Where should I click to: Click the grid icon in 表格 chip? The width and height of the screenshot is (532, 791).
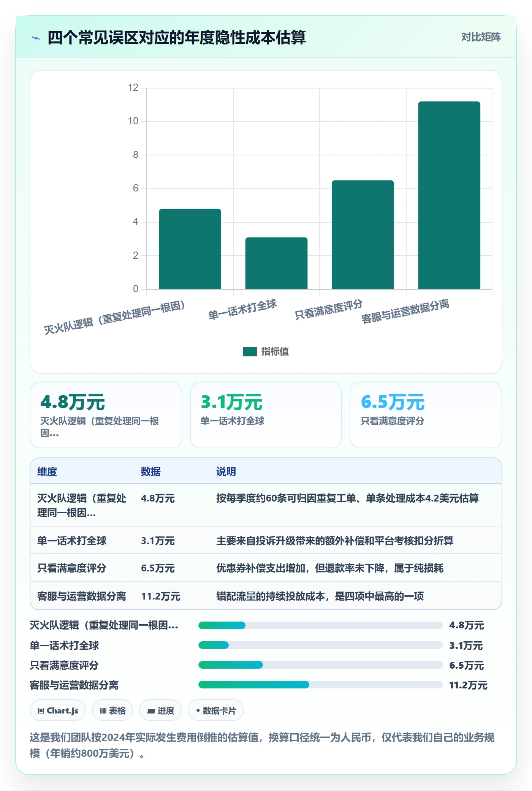click(x=103, y=710)
